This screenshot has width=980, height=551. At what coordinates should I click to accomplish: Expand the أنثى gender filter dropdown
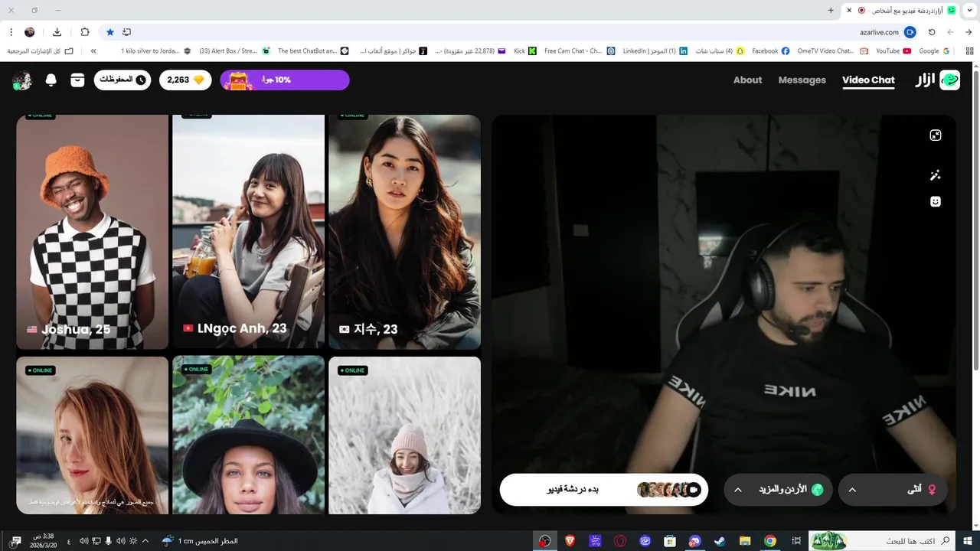tap(893, 490)
